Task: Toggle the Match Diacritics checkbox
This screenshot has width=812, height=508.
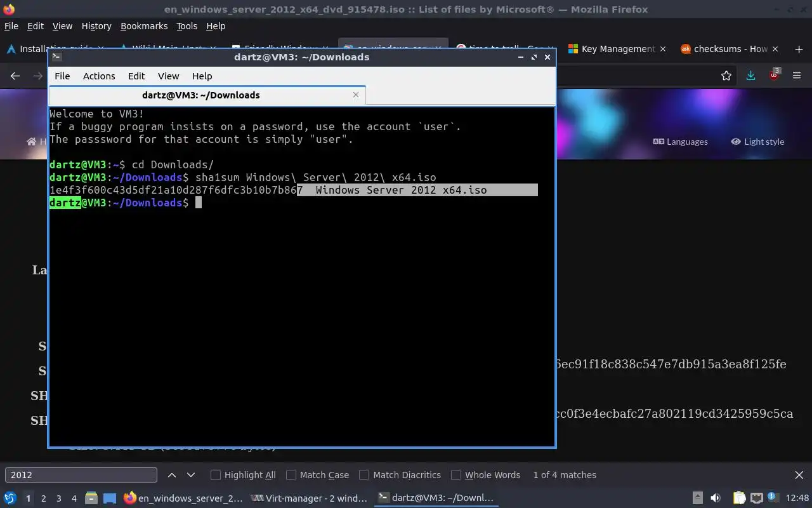Action: [400, 475]
